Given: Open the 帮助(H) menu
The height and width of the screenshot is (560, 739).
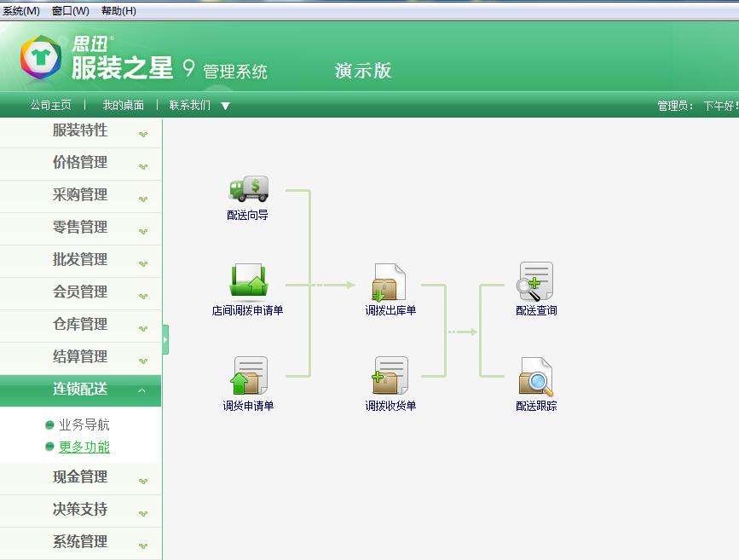Looking at the screenshot, I should point(118,10).
